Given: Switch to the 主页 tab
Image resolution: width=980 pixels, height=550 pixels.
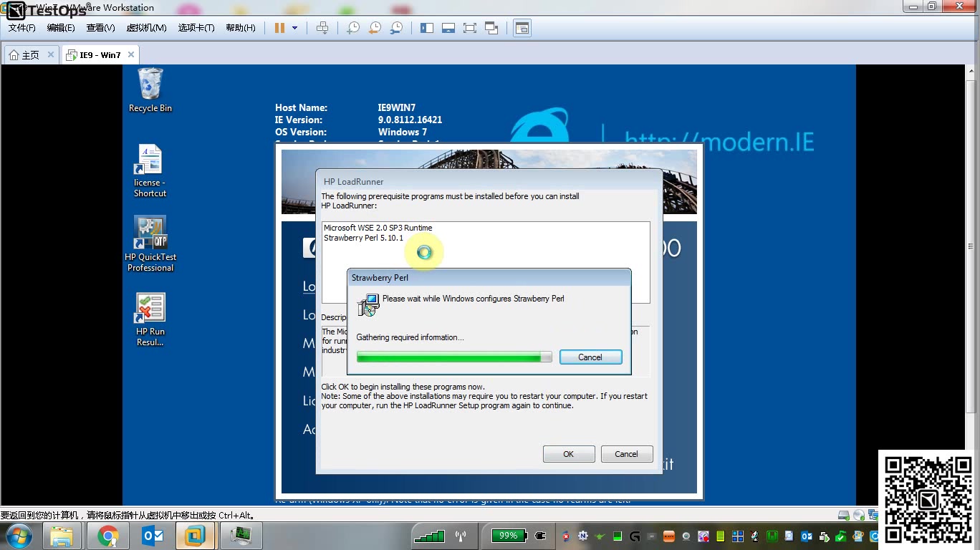Looking at the screenshot, I should tap(30, 55).
